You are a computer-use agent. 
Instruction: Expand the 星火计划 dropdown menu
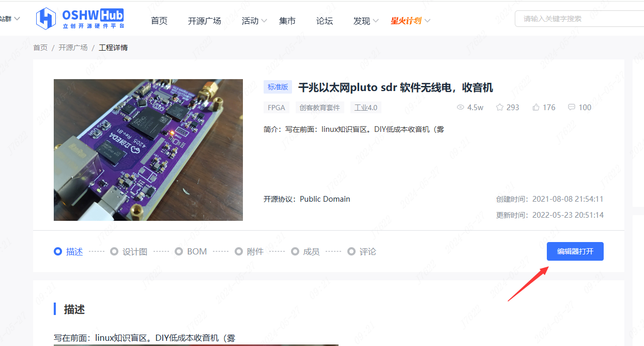tap(410, 21)
